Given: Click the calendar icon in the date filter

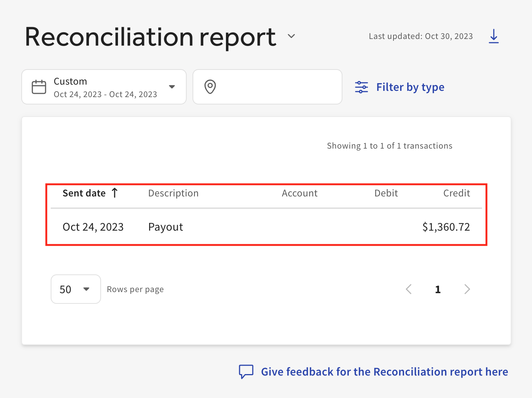Looking at the screenshot, I should click(39, 87).
